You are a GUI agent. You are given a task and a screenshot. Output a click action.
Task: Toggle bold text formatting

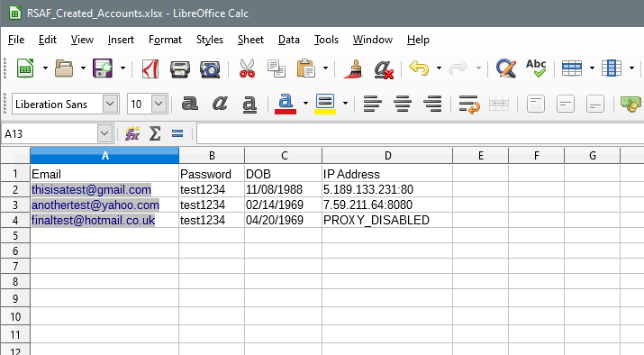190,104
